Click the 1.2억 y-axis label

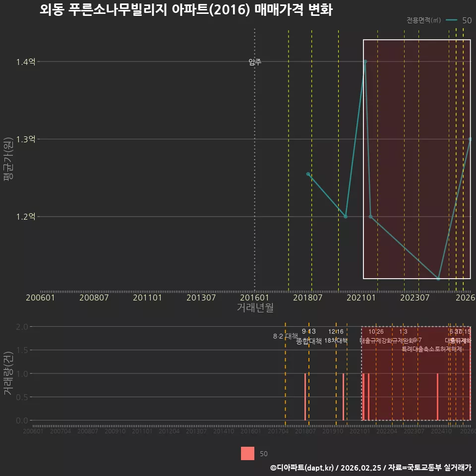[x=26, y=217]
